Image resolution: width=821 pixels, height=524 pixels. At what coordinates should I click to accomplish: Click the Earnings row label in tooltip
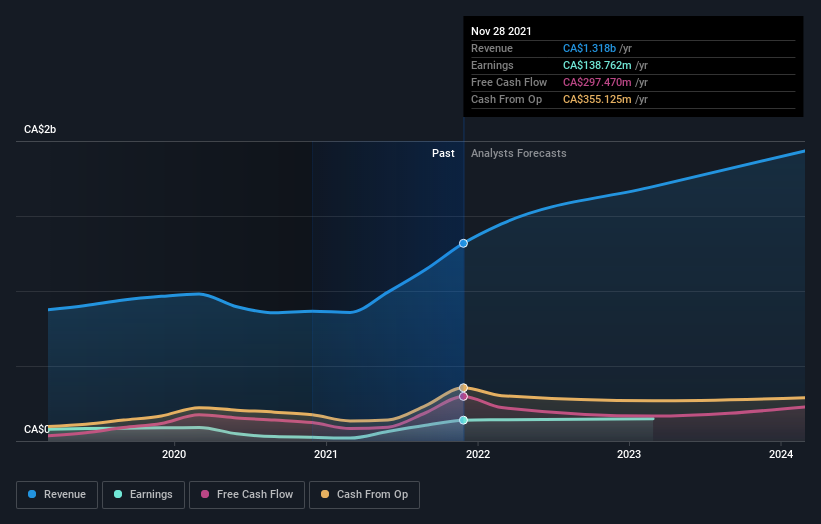[492, 65]
